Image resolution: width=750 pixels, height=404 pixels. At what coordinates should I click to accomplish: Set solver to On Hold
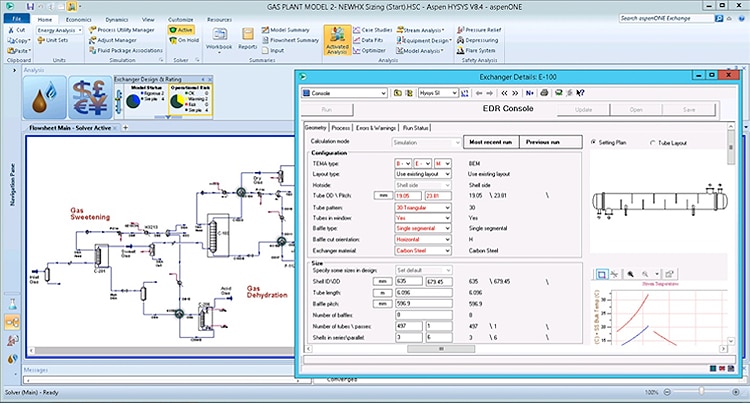(x=184, y=40)
